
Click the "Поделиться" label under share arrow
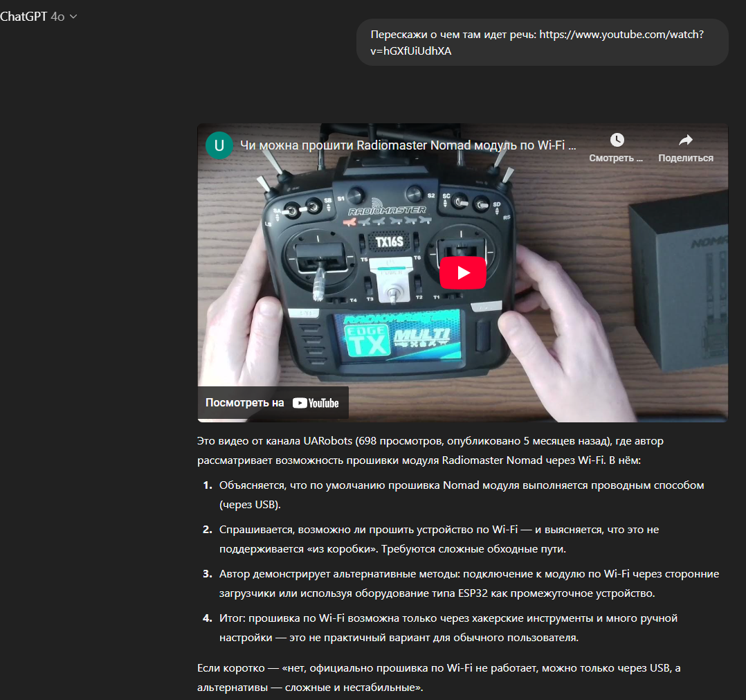(685, 158)
